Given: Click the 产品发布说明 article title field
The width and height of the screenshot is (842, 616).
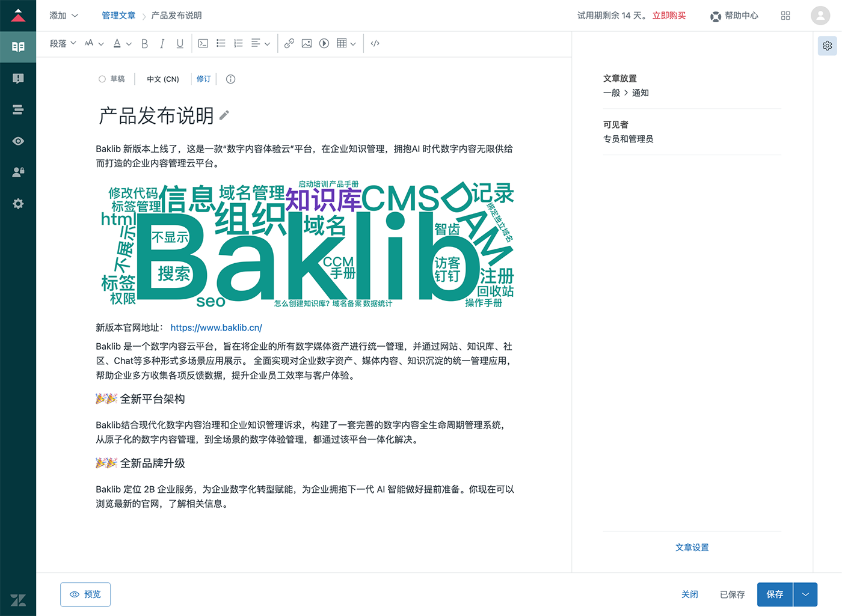Looking at the screenshot, I should 156,115.
